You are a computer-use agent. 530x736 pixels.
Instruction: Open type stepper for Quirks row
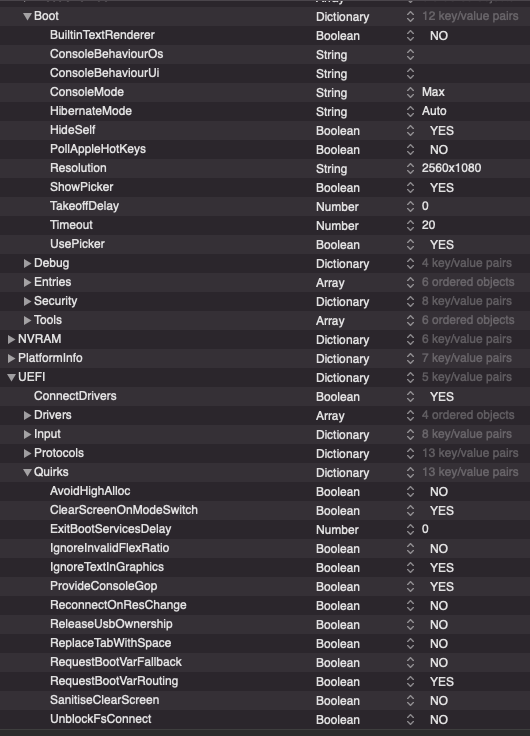pyautogui.click(x=410, y=473)
